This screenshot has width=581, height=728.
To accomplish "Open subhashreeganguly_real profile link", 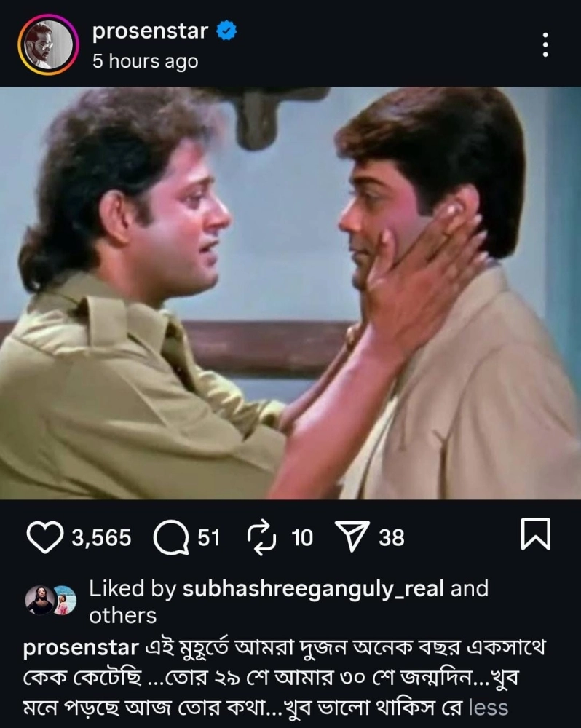I will (314, 588).
